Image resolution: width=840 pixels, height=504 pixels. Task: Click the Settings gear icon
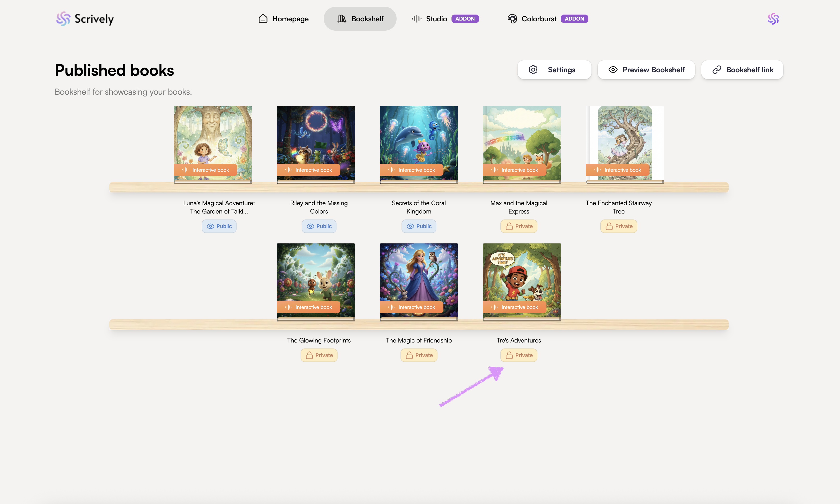click(x=533, y=70)
